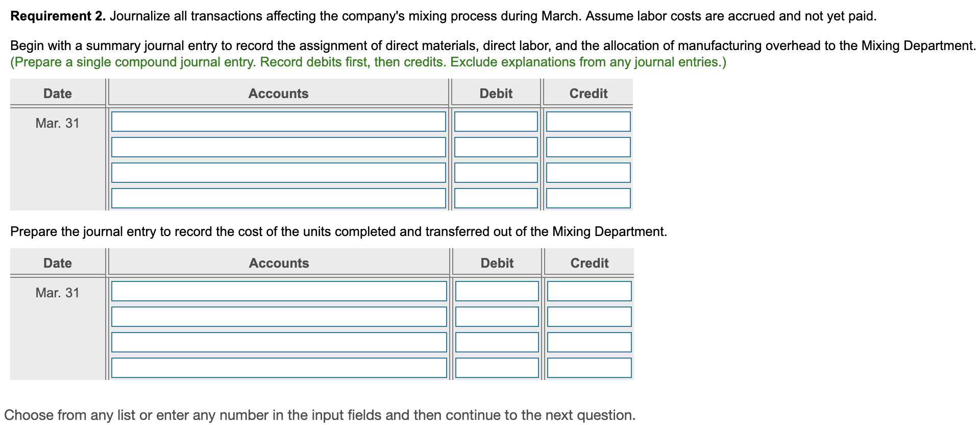This screenshot has width=980, height=425.
Task: Click third Debit field in transferred-out table
Action: pos(497,342)
